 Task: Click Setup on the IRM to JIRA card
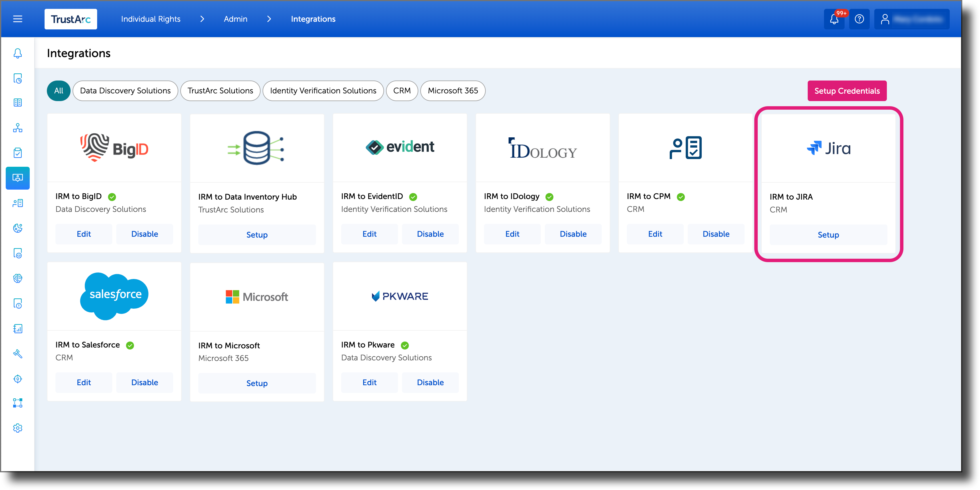coord(828,234)
